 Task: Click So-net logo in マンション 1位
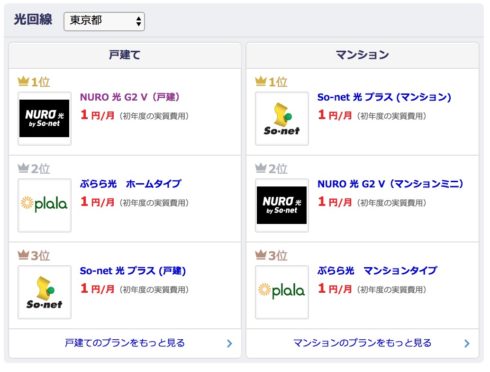click(282, 119)
